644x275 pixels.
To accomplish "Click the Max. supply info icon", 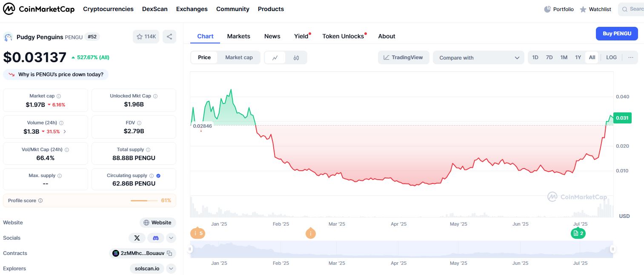I will click(x=59, y=176).
